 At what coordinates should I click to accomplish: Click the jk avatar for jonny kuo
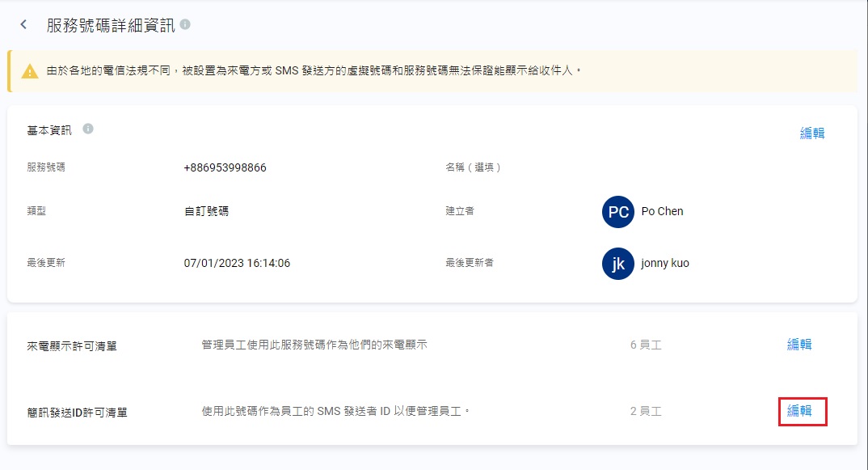point(618,264)
